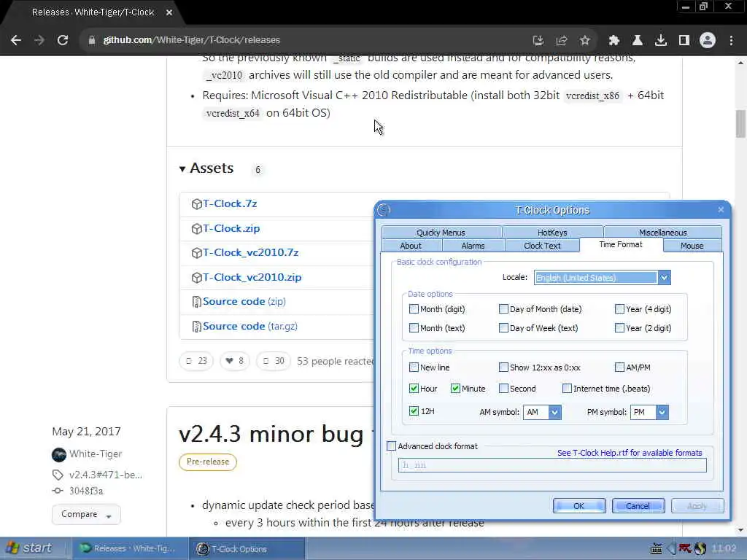747x560 pixels.
Task: Click the tag icon next to v2.4.3#471
Action: click(x=58, y=475)
